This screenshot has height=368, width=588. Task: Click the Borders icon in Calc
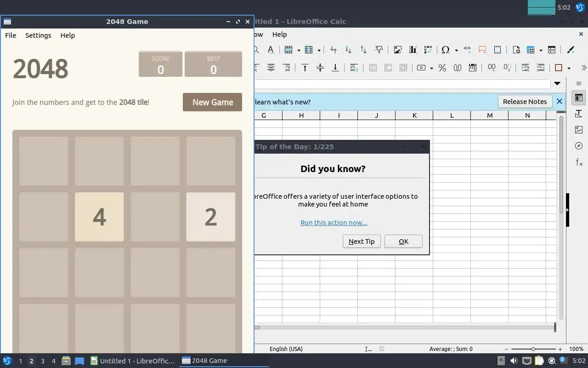pos(559,68)
